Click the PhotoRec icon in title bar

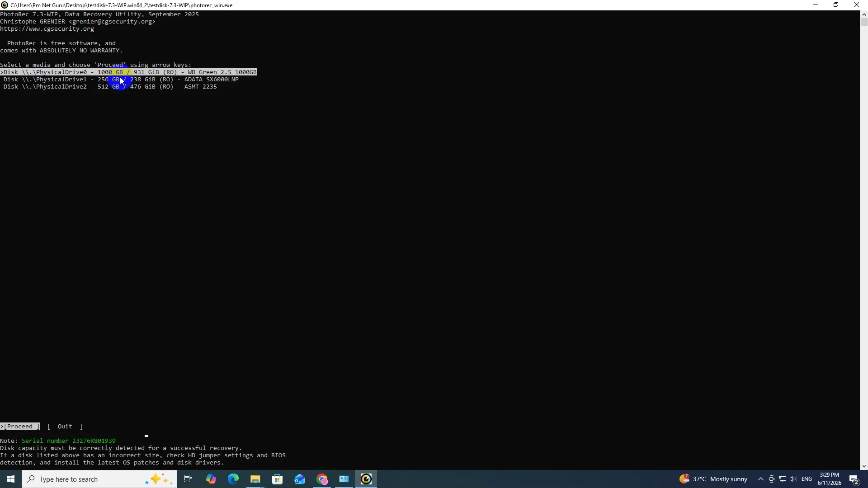(5, 5)
